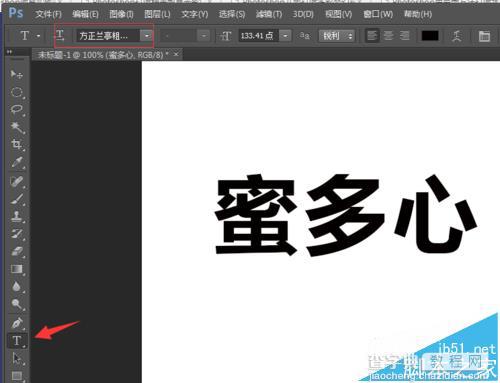Open the 编辑(E) menu

(85, 14)
